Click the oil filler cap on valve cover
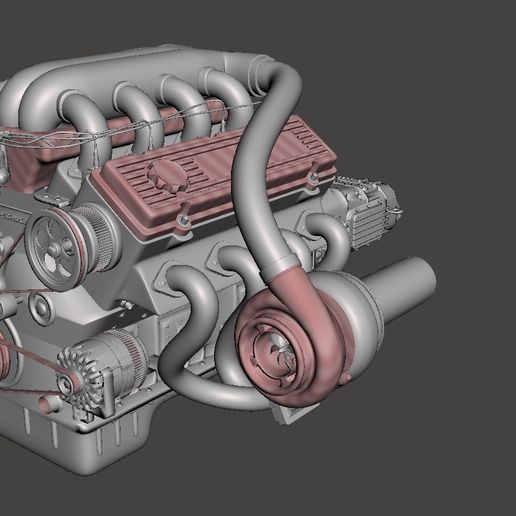516x516 pixels. coord(167,176)
